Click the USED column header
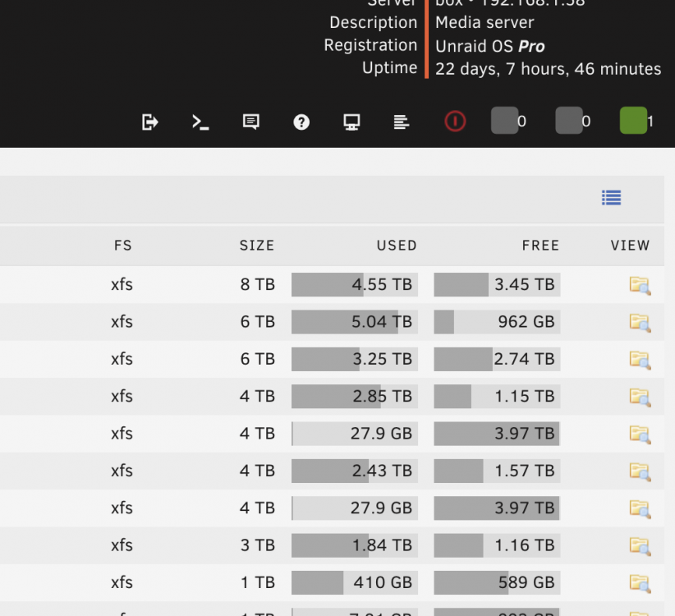Screen dimensions: 675x616 point(397,246)
